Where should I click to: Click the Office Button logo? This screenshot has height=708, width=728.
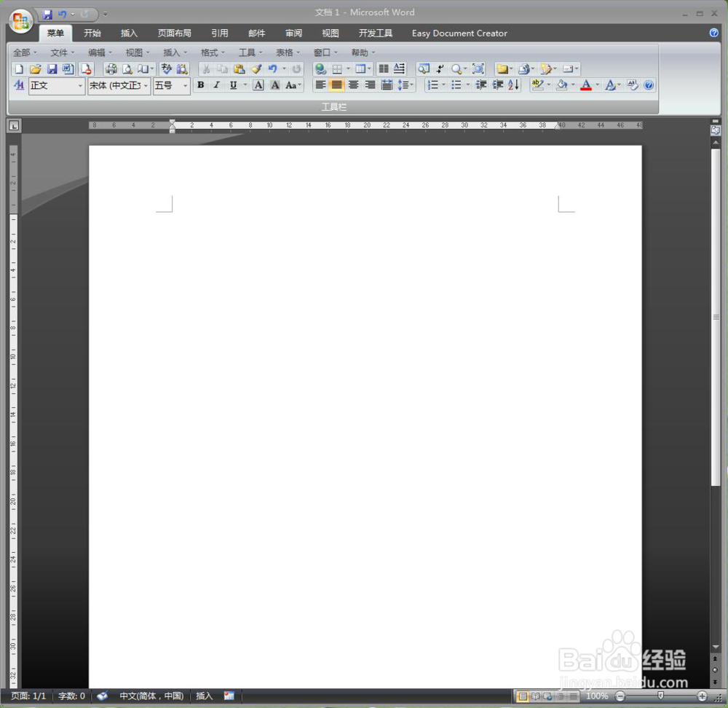(21, 21)
